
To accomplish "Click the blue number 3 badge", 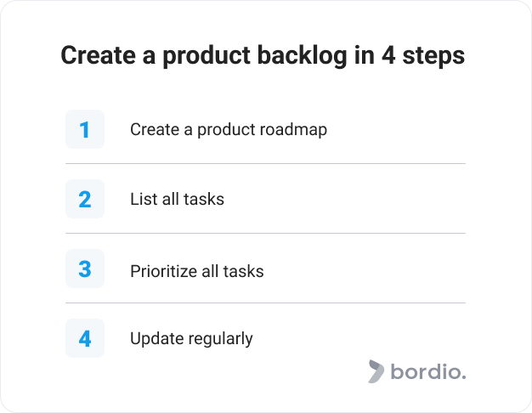I will (x=85, y=269).
